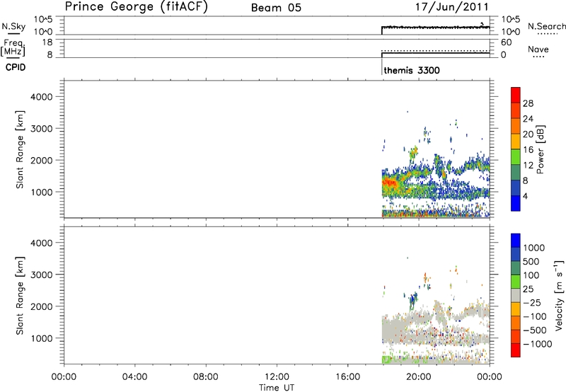Click the '20:00' time tick label
The height and width of the screenshot is (392, 566).
(x=419, y=377)
